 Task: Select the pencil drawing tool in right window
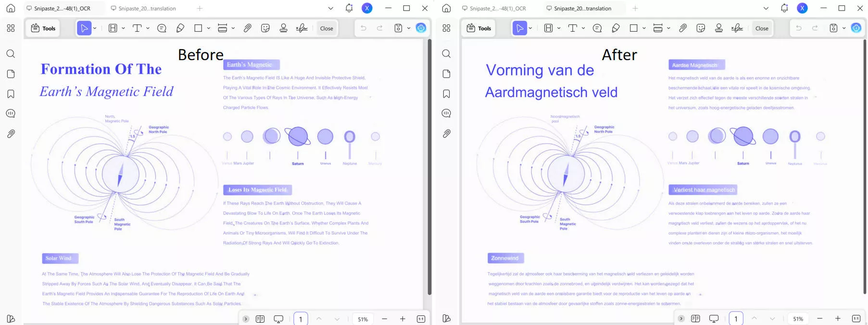click(616, 28)
